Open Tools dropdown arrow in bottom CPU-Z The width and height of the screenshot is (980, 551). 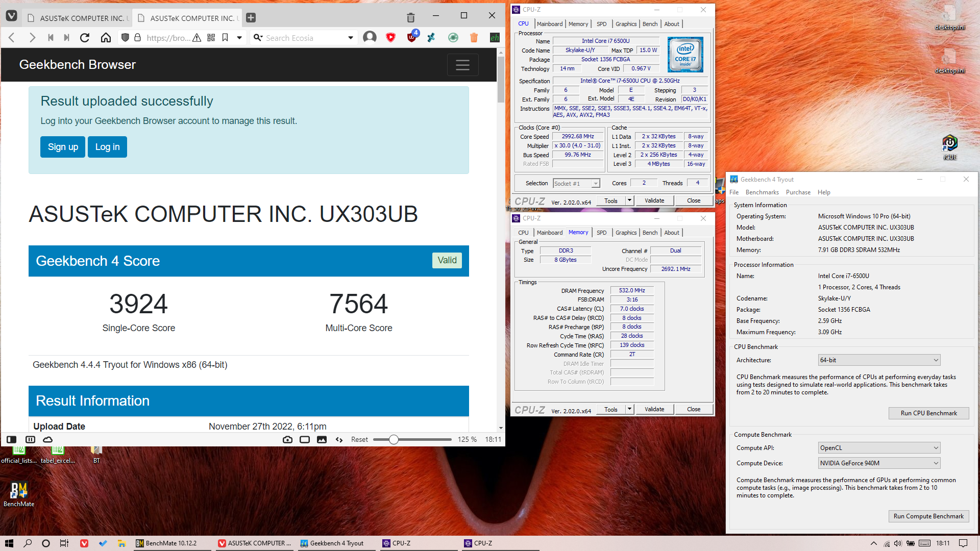pos(629,409)
